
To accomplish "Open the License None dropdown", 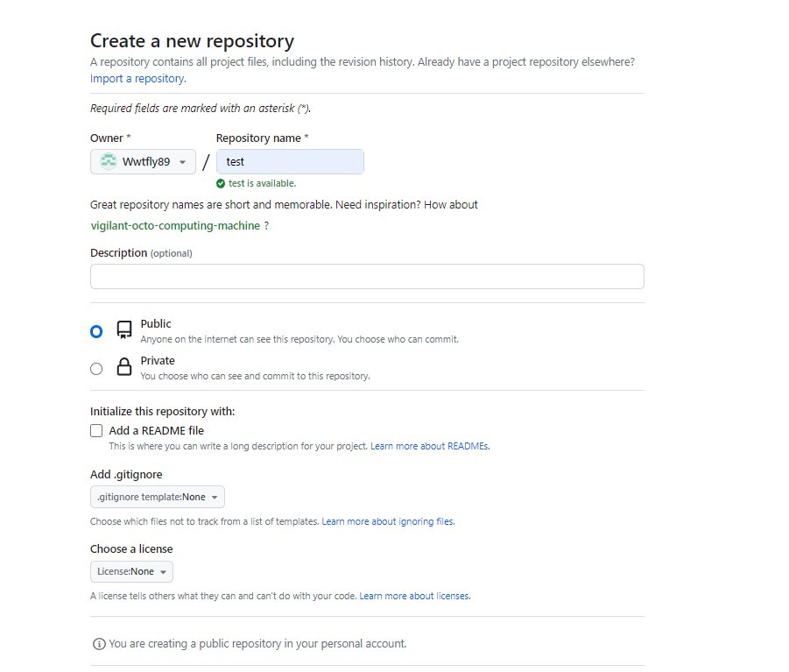I will [x=131, y=571].
